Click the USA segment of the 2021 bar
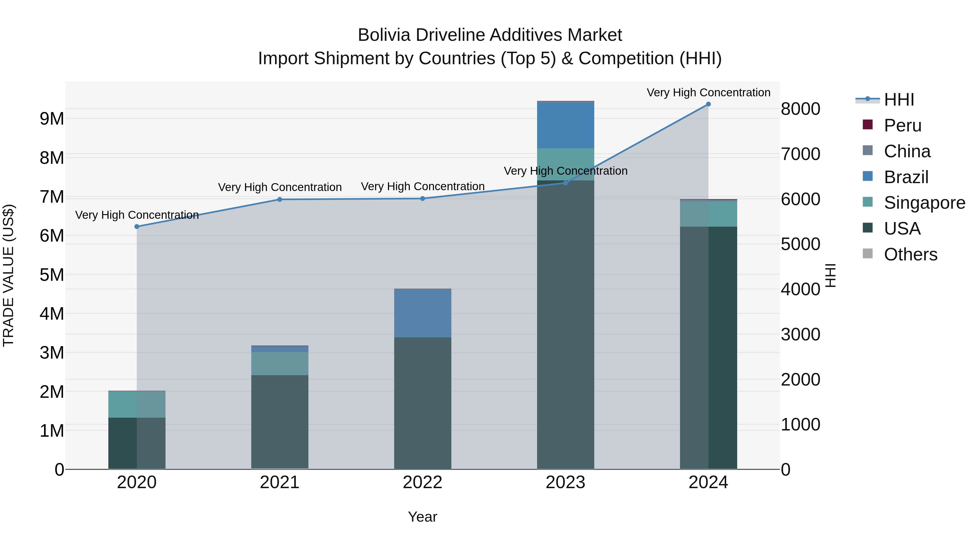The image size is (980, 551). coord(280,422)
